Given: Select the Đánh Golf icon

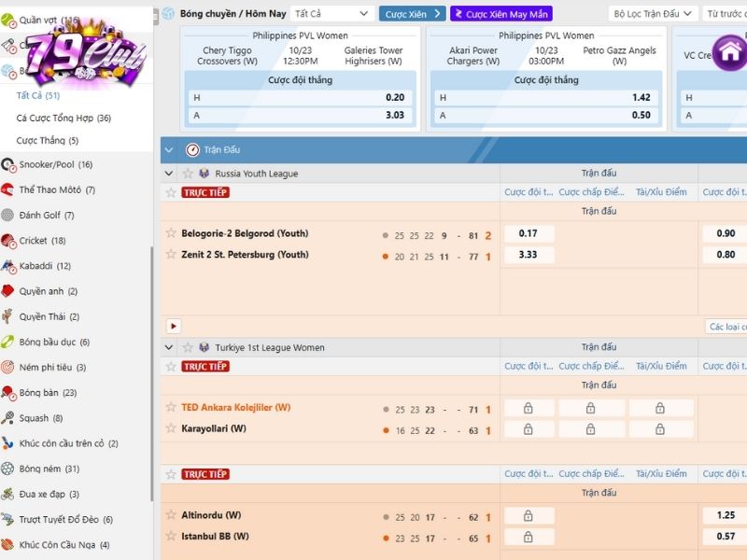Looking at the screenshot, I should tap(7, 216).
